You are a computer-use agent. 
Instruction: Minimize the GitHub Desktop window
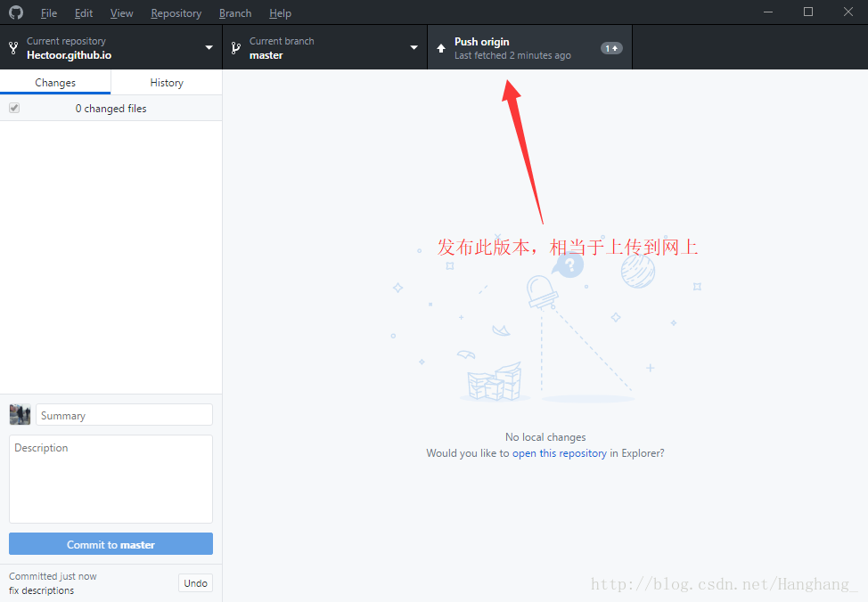pos(768,12)
